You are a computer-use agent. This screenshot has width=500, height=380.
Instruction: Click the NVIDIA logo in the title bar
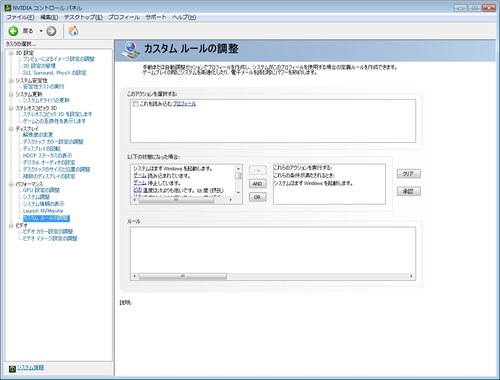8,7
